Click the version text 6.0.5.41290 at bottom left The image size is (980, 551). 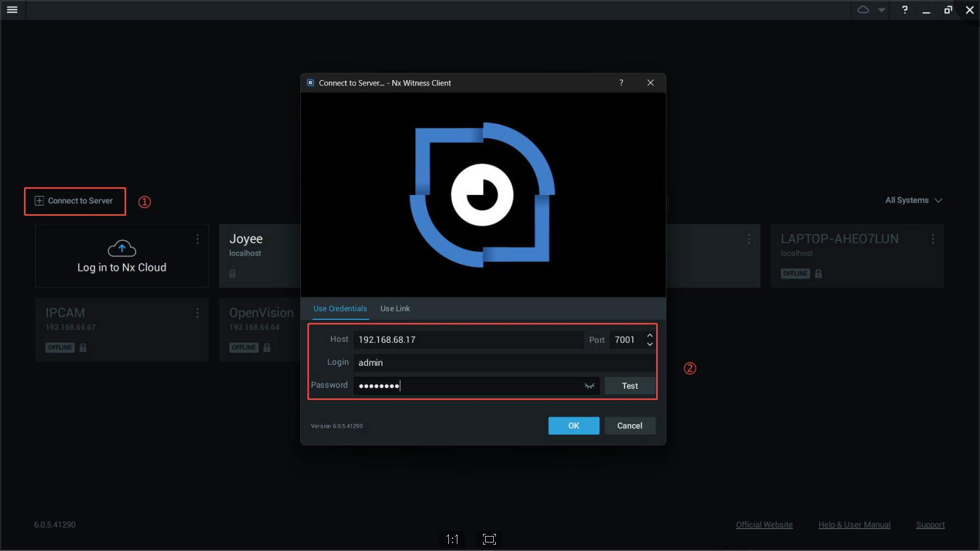coord(55,525)
